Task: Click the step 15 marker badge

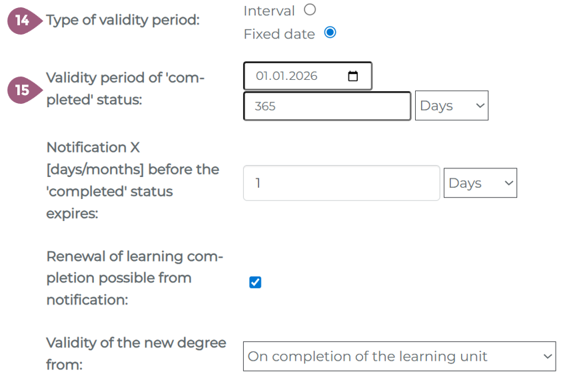Action: [23, 90]
